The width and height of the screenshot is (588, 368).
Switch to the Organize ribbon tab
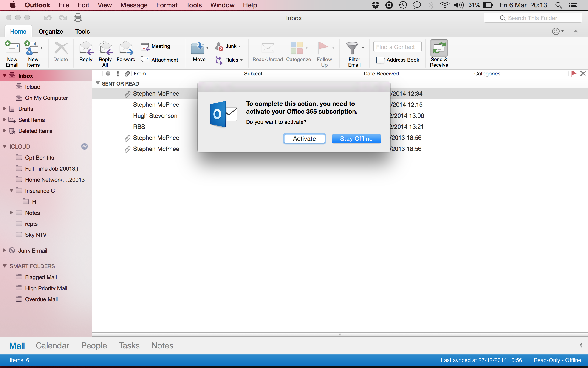pos(51,32)
